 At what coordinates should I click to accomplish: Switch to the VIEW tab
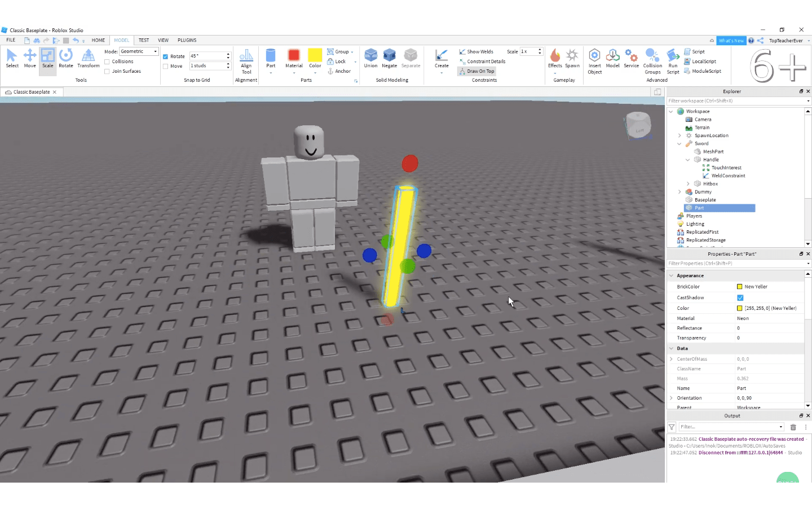pyautogui.click(x=163, y=40)
